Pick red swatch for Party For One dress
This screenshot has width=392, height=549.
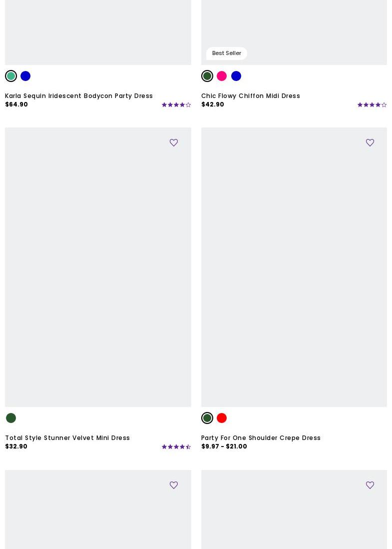coord(222,418)
